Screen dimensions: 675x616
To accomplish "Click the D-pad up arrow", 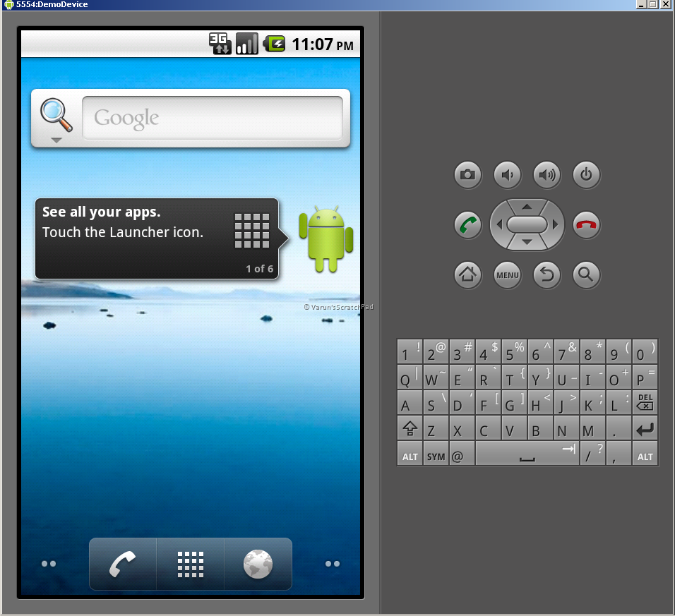I will pyautogui.click(x=527, y=207).
